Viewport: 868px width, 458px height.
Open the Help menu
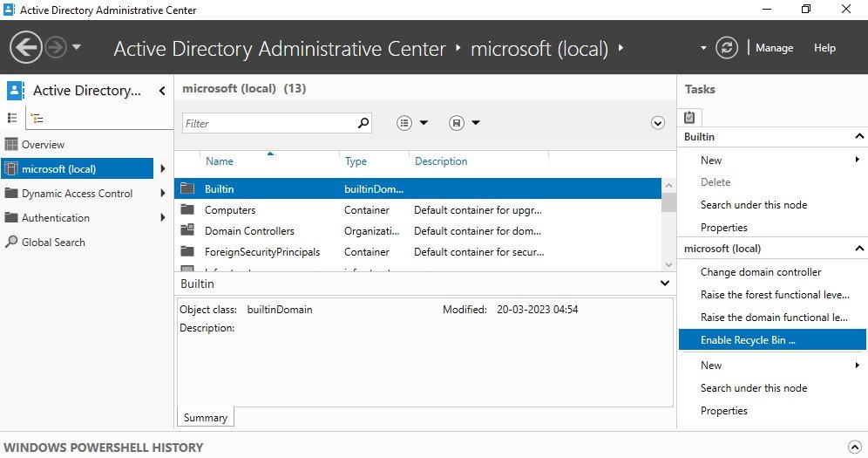tap(824, 48)
